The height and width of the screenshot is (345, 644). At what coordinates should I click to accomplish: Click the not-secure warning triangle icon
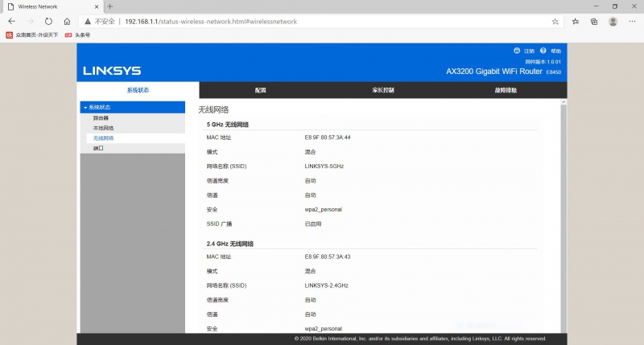(x=88, y=22)
